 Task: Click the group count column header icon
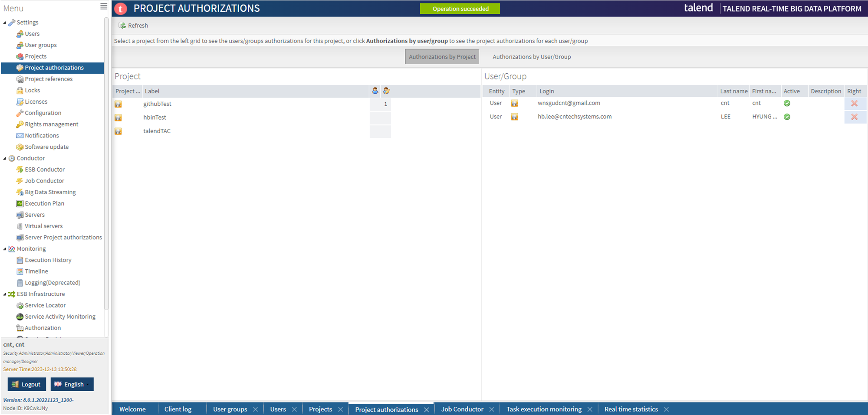click(386, 91)
